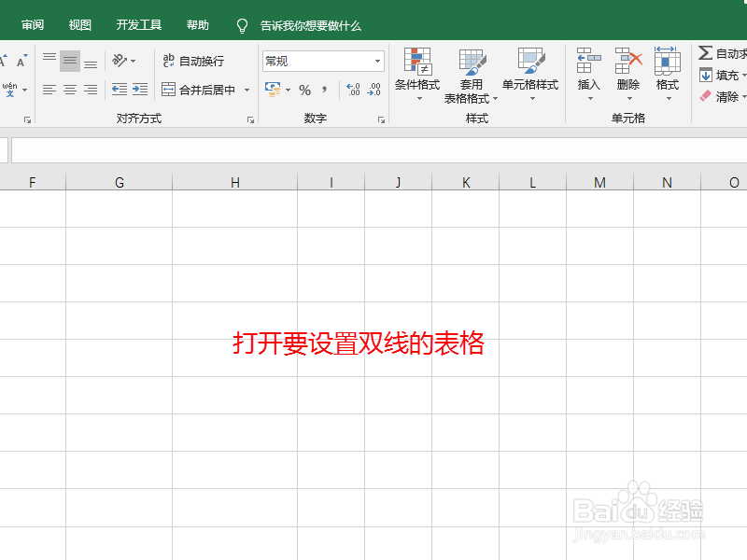The height and width of the screenshot is (560, 747).
Task: Click the AutoSum sigma icon
Action: click(706, 52)
